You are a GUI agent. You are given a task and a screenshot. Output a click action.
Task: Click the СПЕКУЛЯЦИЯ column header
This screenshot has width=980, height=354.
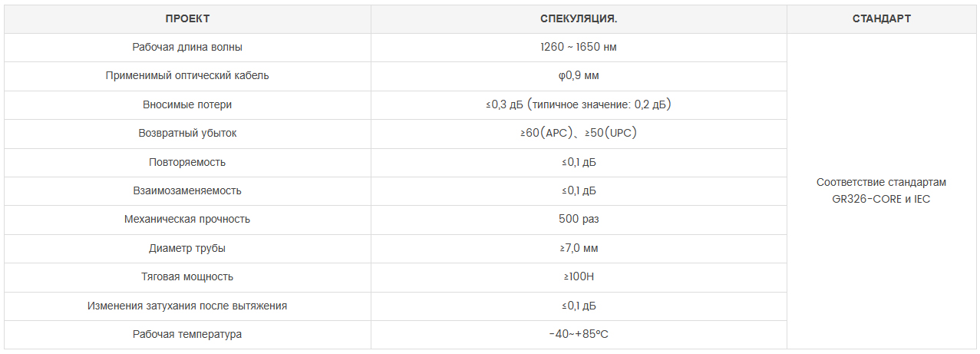[579, 18]
